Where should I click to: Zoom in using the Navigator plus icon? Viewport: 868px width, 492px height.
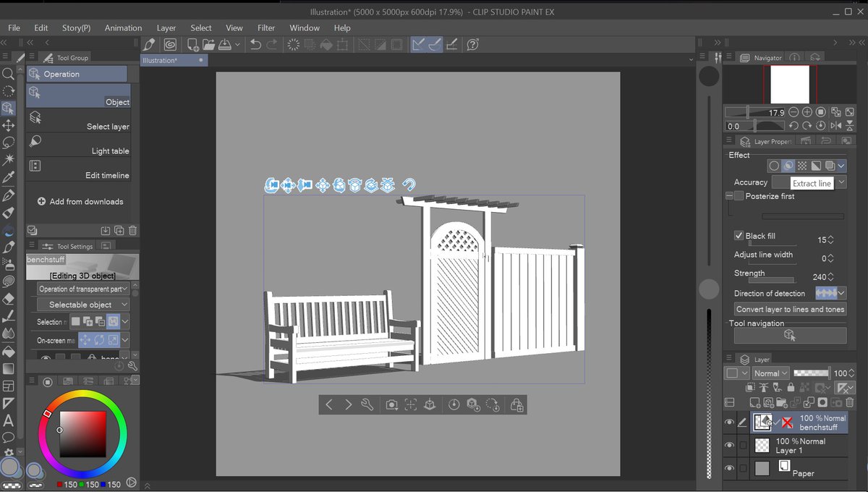[x=807, y=112]
